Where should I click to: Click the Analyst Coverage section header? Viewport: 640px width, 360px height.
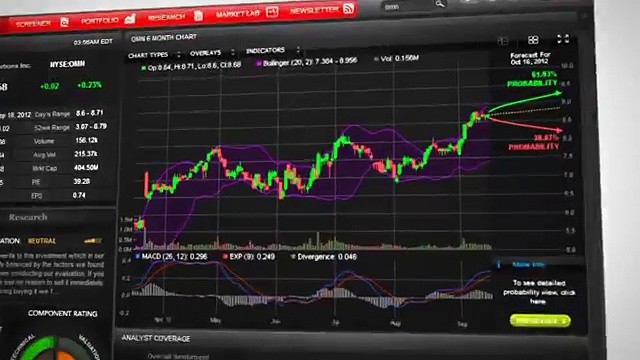(156, 338)
